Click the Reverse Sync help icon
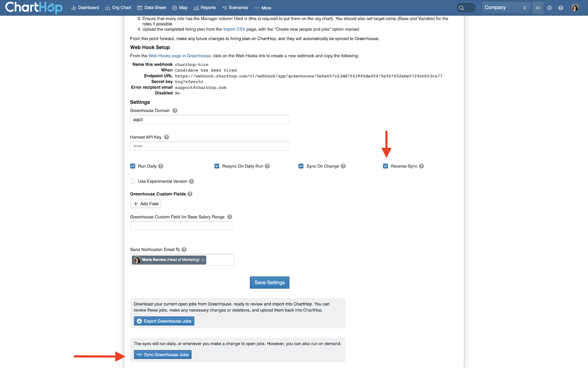Viewport: 588px width, 368px height. click(x=422, y=166)
